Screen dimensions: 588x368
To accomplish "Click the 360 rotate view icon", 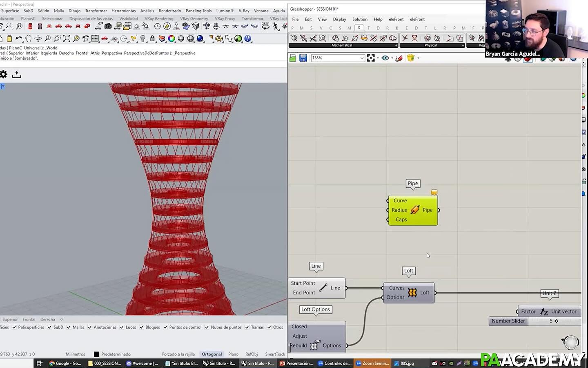I will coord(266,26).
